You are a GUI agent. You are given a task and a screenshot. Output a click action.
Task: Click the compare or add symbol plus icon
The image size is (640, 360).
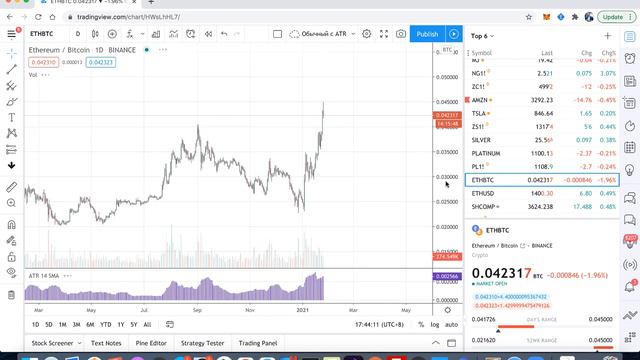(x=112, y=34)
